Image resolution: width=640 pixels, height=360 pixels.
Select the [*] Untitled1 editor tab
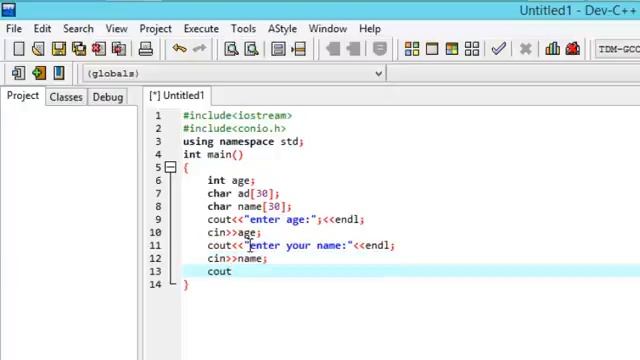pos(177,96)
